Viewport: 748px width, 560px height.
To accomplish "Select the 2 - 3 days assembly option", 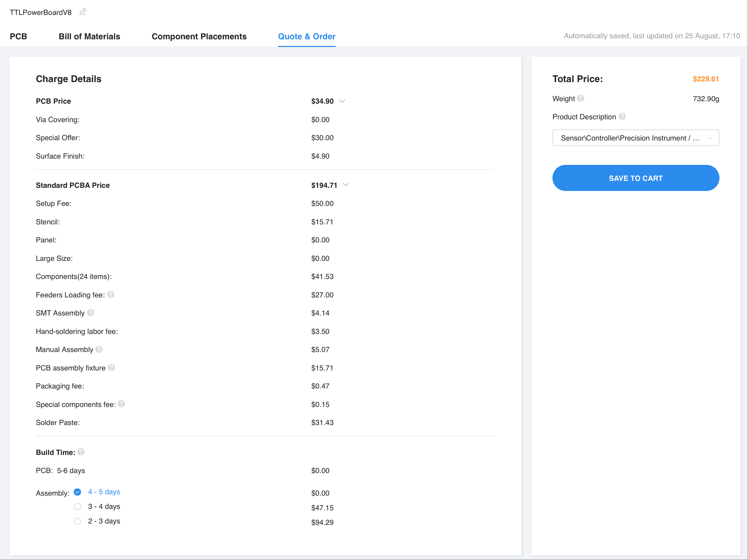I will [x=78, y=521].
